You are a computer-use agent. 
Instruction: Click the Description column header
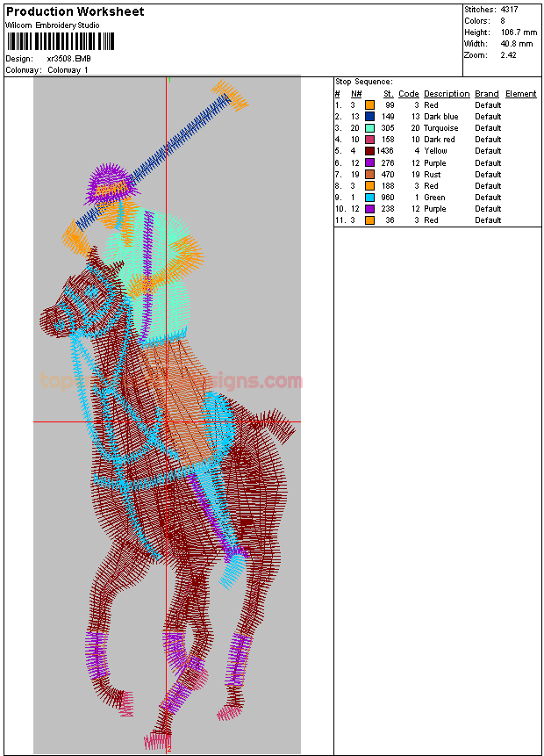(x=447, y=94)
